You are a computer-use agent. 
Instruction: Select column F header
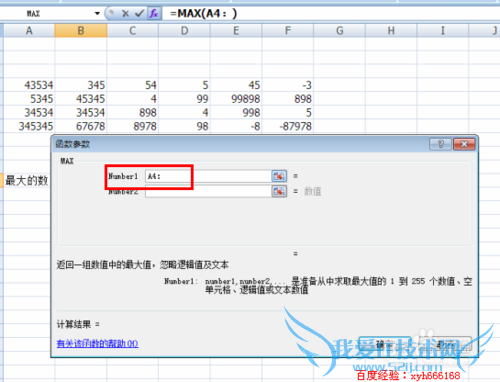point(287,31)
